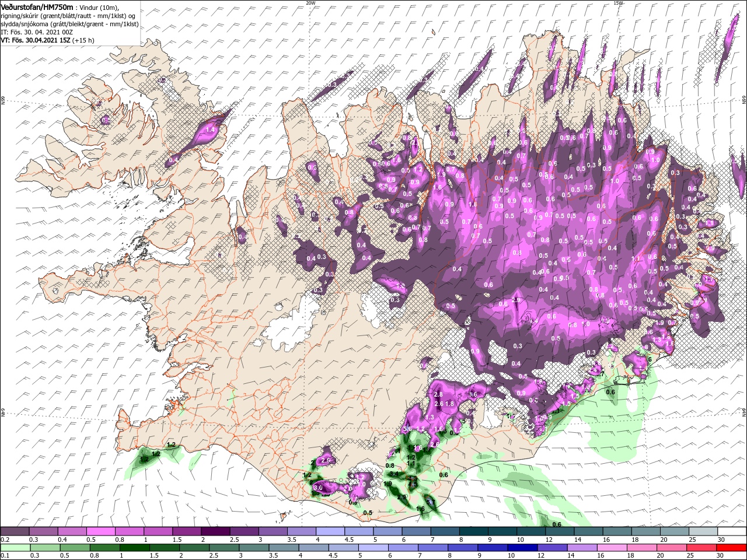Click the bright pink 0.5 swatch in upper legend row
747x560 pixels.
click(100, 531)
